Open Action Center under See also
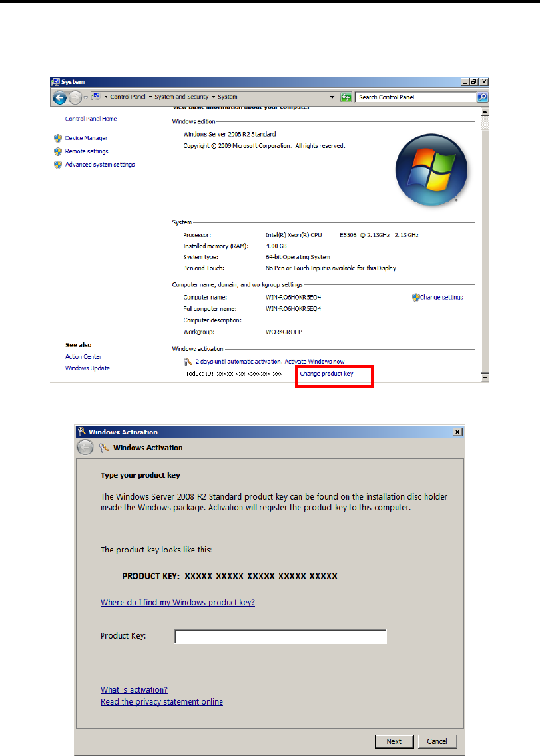Viewport: 540px width, 756px height. pos(83,357)
